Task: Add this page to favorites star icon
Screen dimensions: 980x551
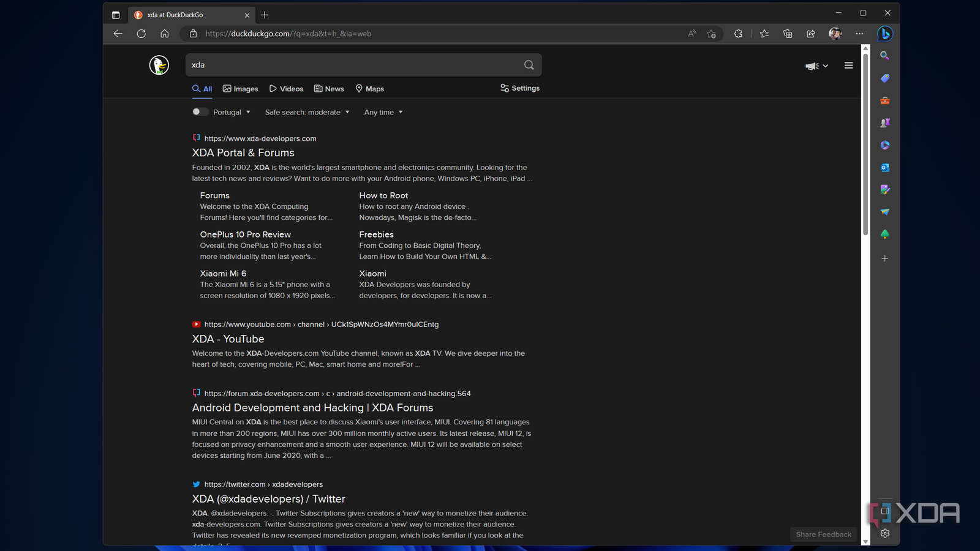Action: [x=711, y=34]
